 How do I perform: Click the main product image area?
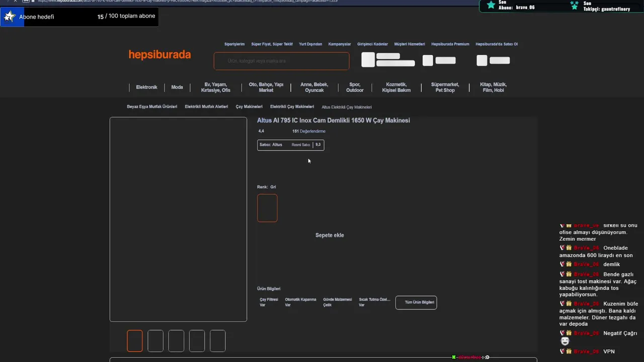(x=178, y=219)
